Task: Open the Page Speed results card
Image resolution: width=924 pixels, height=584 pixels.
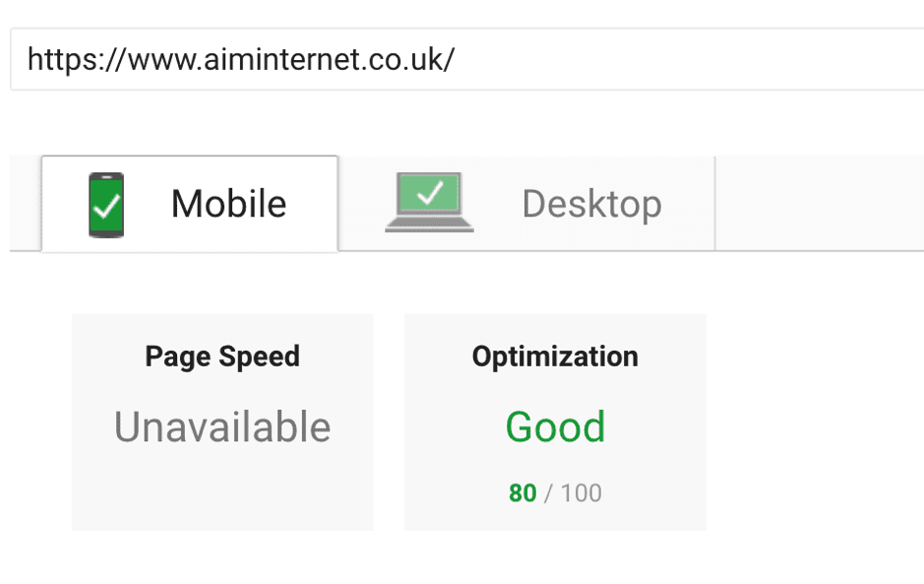Action: pyautogui.click(x=222, y=422)
